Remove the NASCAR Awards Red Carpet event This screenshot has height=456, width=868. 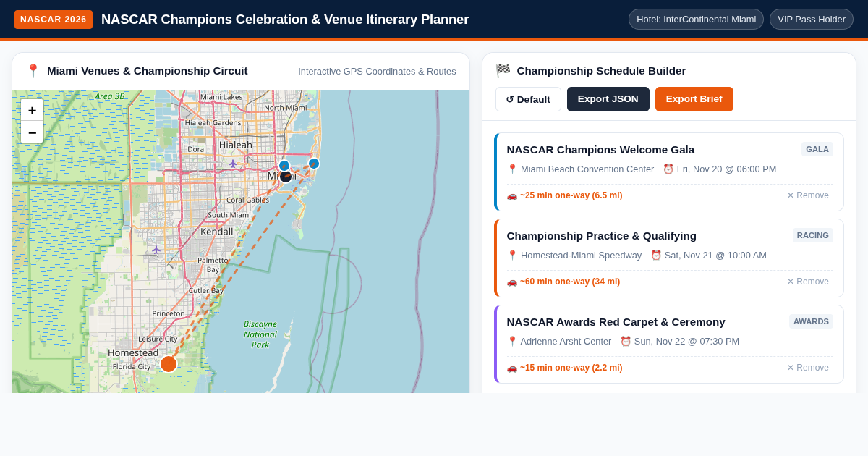(x=808, y=368)
